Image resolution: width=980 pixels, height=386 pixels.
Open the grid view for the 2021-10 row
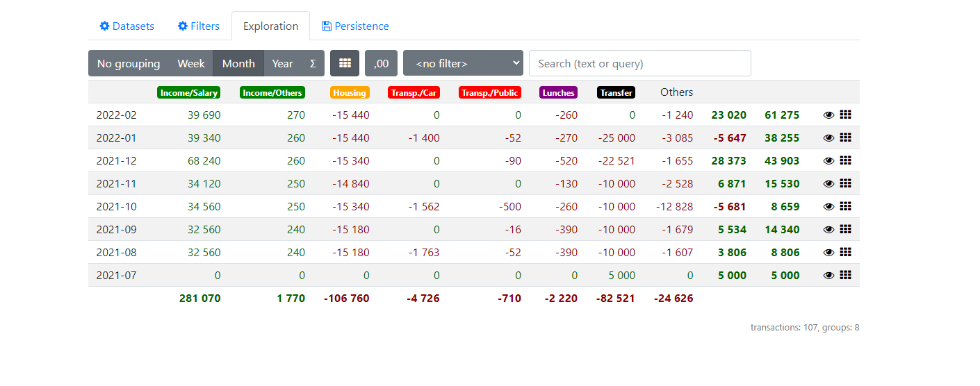click(x=845, y=206)
